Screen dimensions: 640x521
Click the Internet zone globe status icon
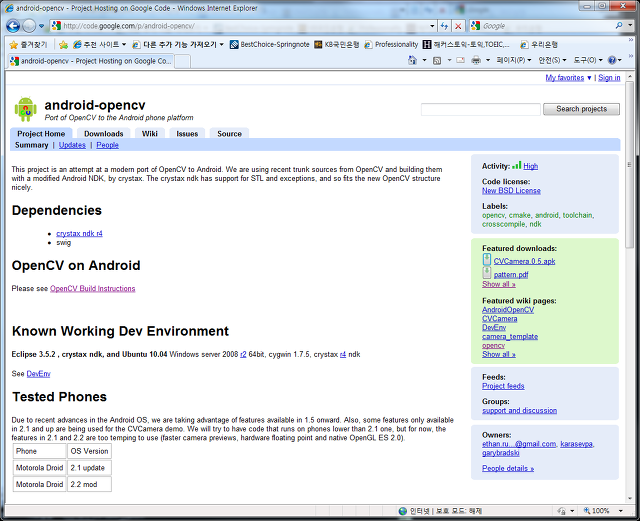[x=403, y=511]
